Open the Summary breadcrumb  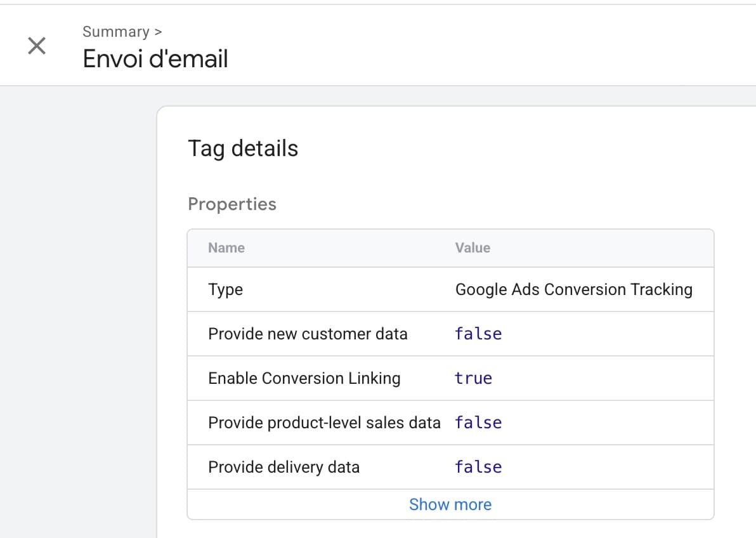pos(116,31)
